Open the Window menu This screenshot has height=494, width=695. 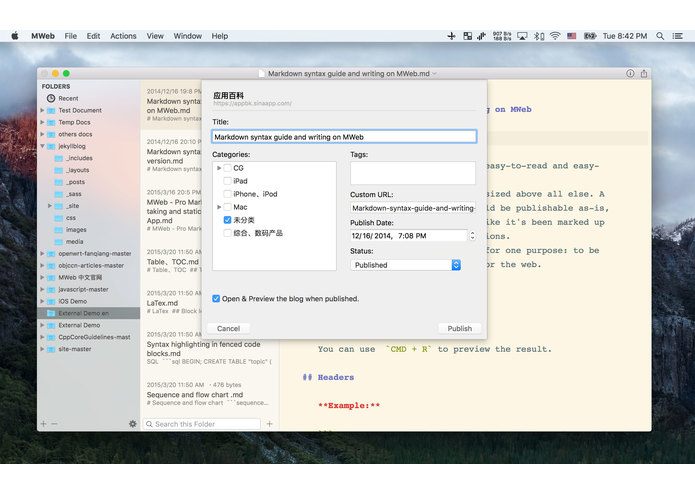[187, 36]
